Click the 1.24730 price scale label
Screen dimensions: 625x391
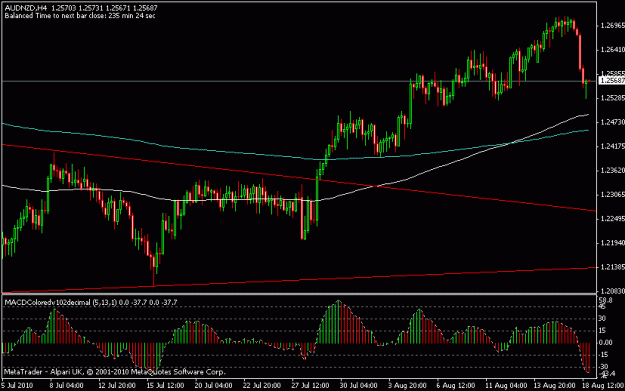pos(612,122)
